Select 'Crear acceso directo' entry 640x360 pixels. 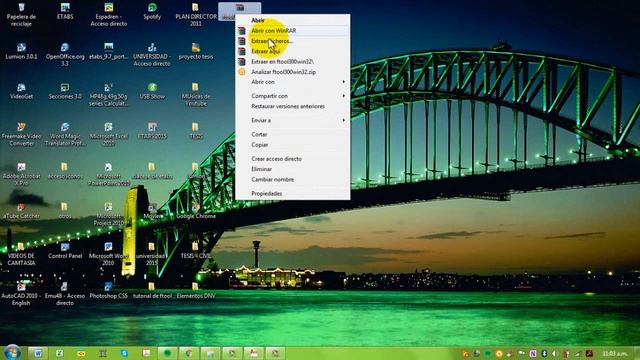292,159
